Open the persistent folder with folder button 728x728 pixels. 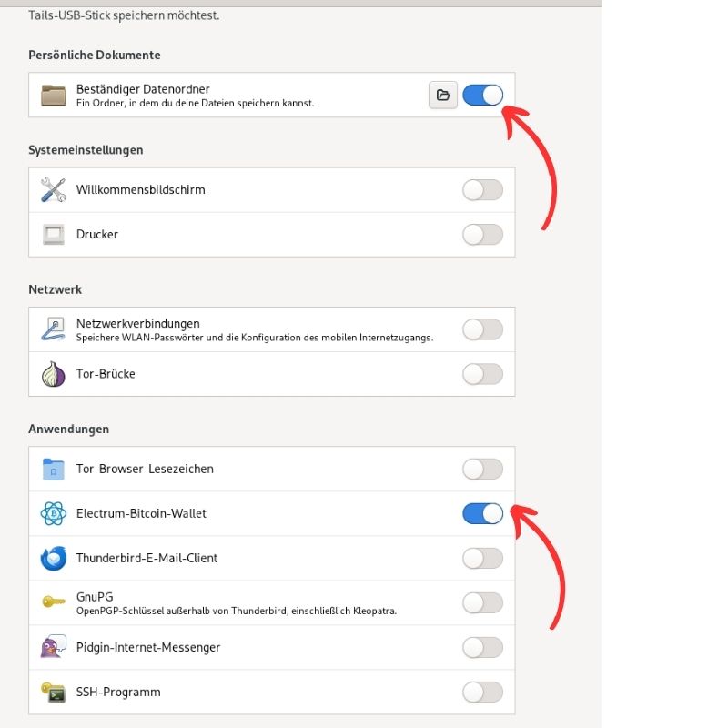[442, 95]
